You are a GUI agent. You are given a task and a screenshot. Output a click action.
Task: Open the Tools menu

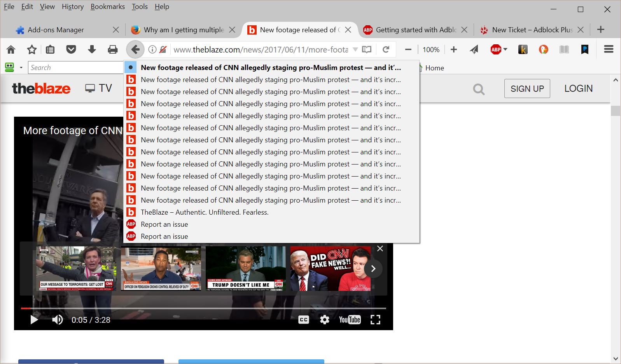(x=140, y=7)
